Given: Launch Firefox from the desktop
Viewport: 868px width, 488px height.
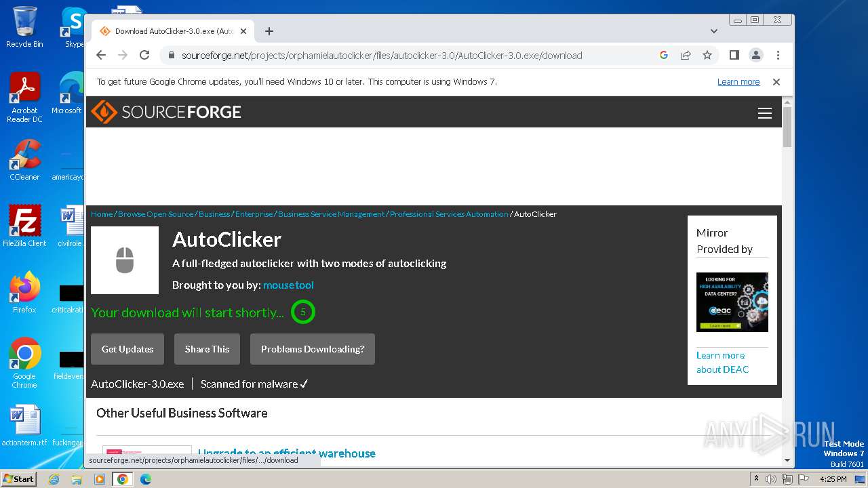Looking at the screenshot, I should tap(24, 292).
